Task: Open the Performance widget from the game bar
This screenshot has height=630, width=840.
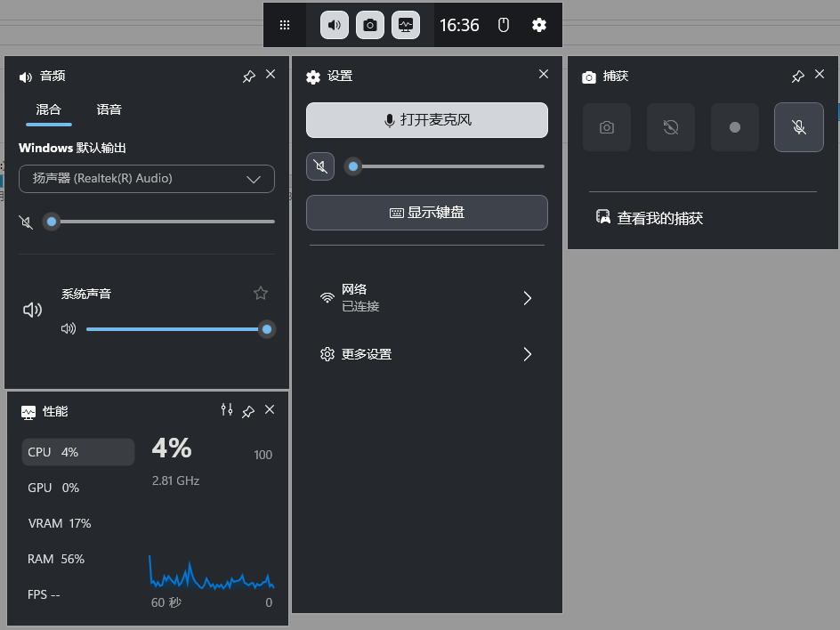Action: click(x=406, y=25)
